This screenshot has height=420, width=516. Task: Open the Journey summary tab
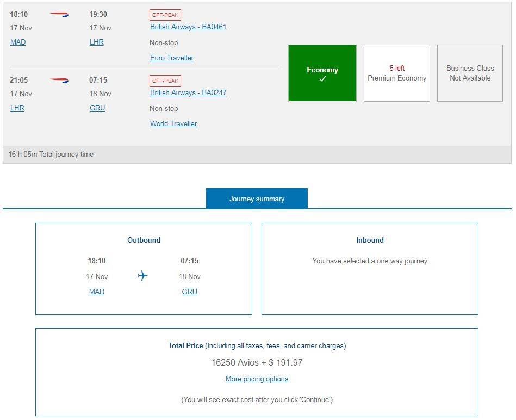click(x=257, y=199)
